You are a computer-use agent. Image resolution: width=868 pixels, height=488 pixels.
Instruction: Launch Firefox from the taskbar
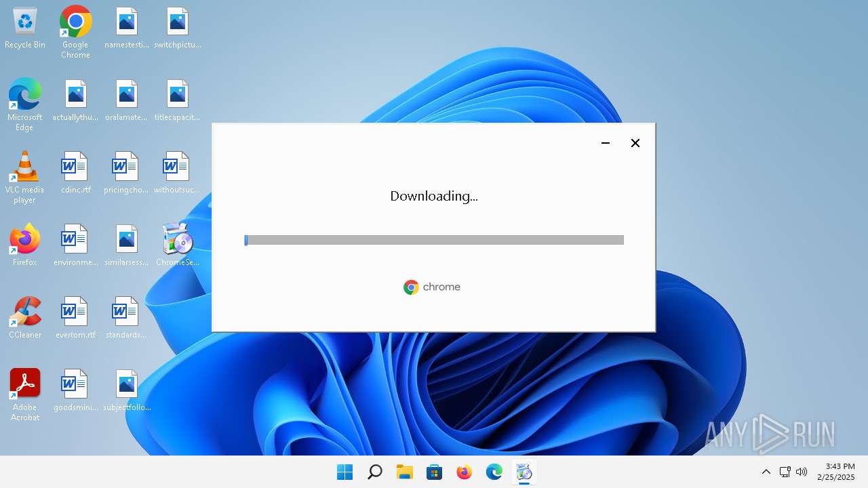pos(465,472)
